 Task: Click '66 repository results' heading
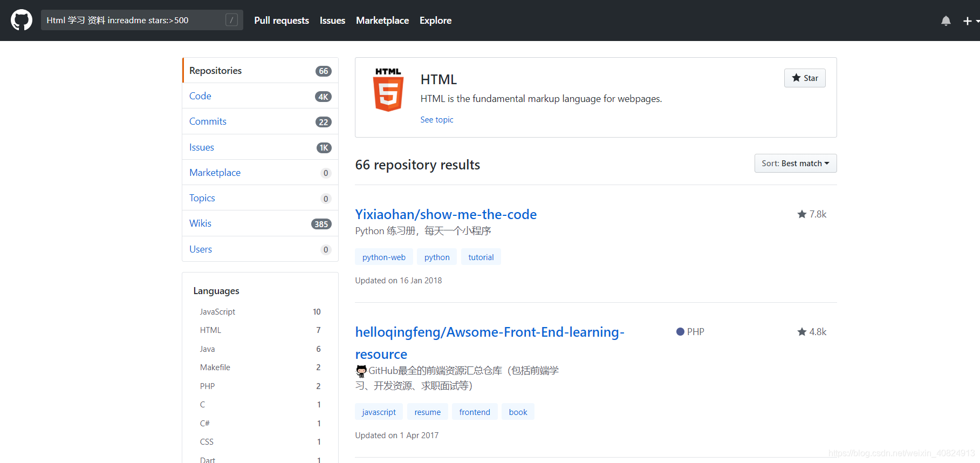pos(417,165)
